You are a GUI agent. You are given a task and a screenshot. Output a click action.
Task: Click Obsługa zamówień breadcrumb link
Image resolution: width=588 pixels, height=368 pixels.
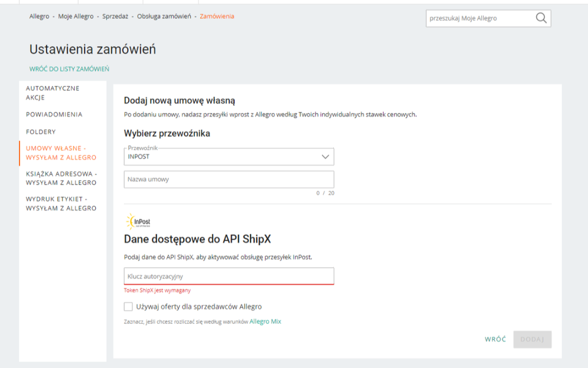click(164, 16)
